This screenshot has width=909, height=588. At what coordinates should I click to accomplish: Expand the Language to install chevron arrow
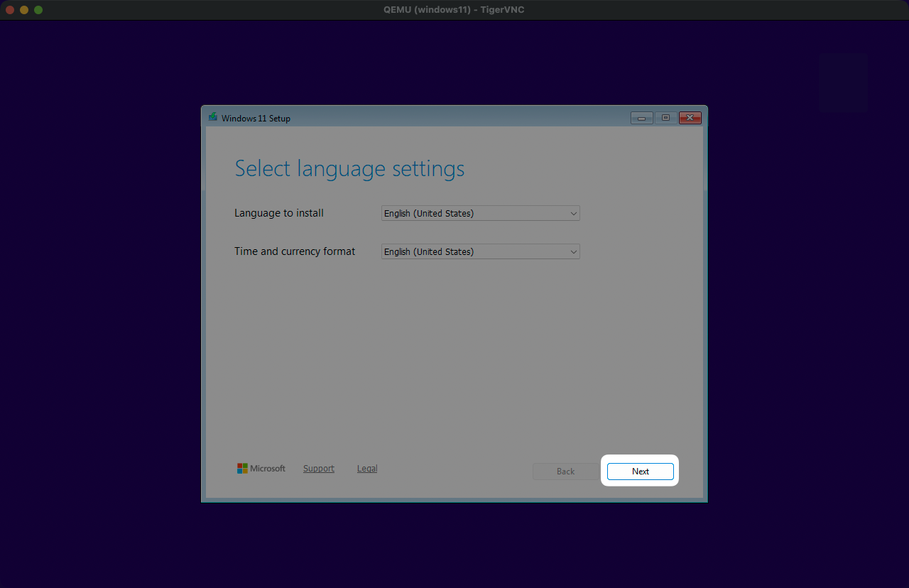[573, 213]
